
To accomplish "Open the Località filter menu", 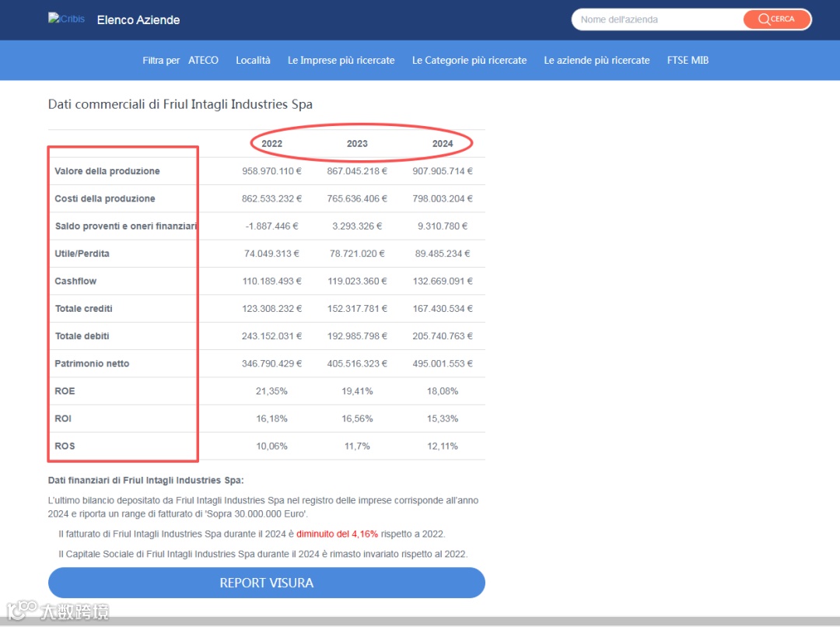I will (253, 61).
